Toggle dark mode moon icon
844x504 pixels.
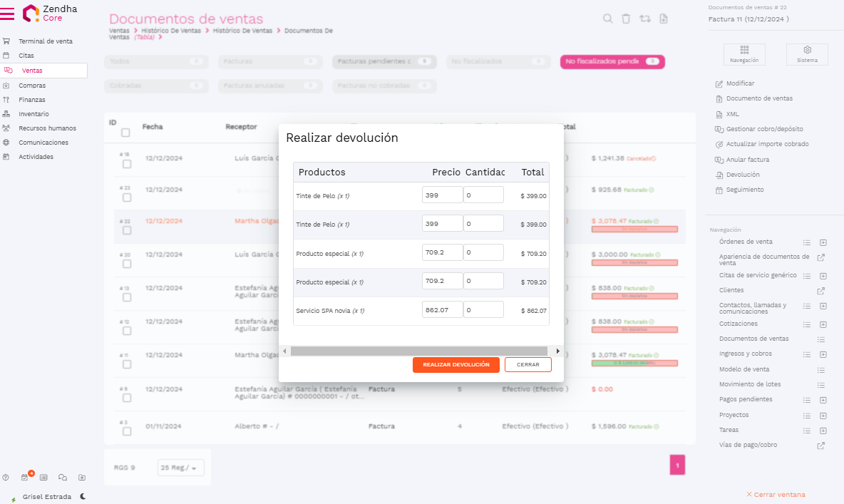click(83, 496)
